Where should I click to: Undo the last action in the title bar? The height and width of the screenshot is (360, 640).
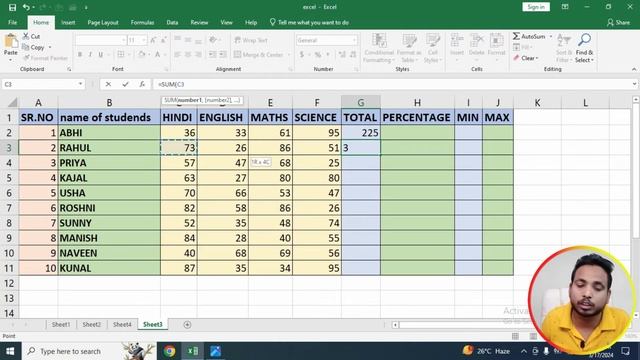pos(26,7)
